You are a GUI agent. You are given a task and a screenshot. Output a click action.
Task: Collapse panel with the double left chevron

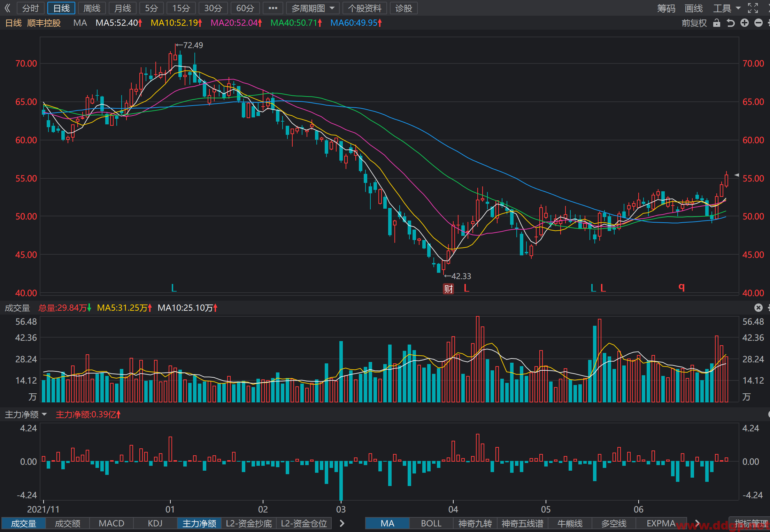tap(8, 8)
